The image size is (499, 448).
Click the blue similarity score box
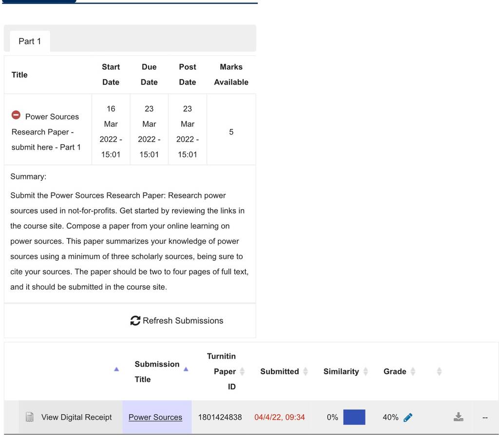(354, 417)
